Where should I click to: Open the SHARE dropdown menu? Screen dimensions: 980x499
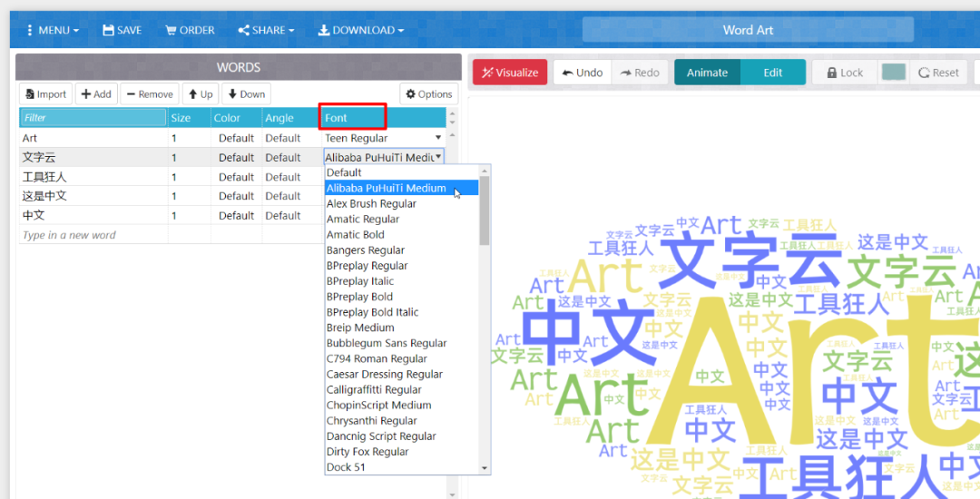click(x=266, y=30)
